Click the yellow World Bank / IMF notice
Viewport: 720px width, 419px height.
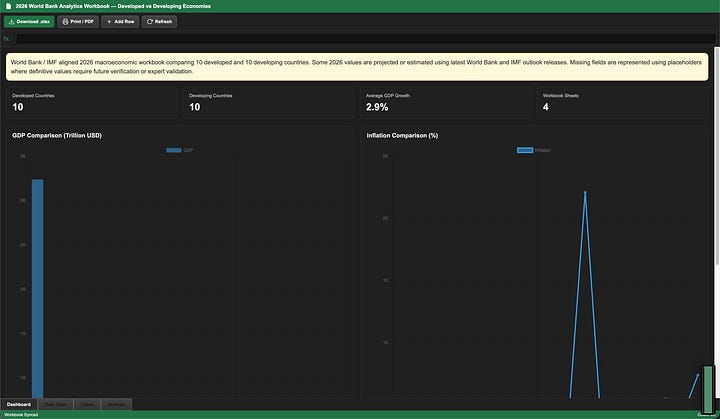click(x=357, y=67)
